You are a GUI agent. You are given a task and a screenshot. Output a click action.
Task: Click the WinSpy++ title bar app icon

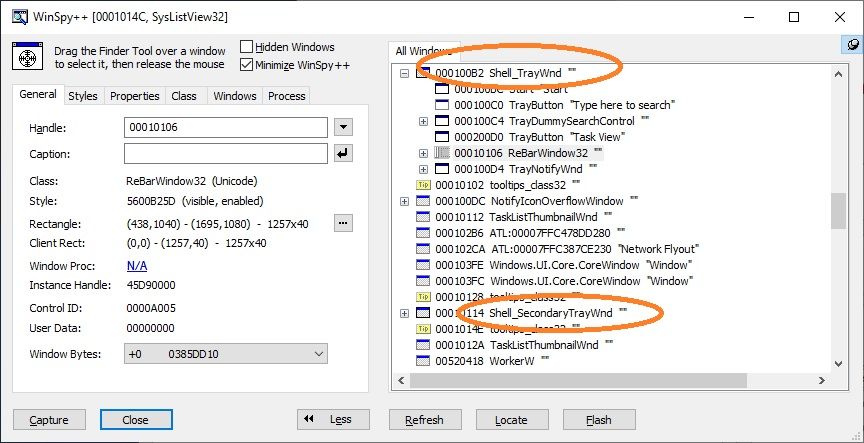pyautogui.click(x=19, y=17)
